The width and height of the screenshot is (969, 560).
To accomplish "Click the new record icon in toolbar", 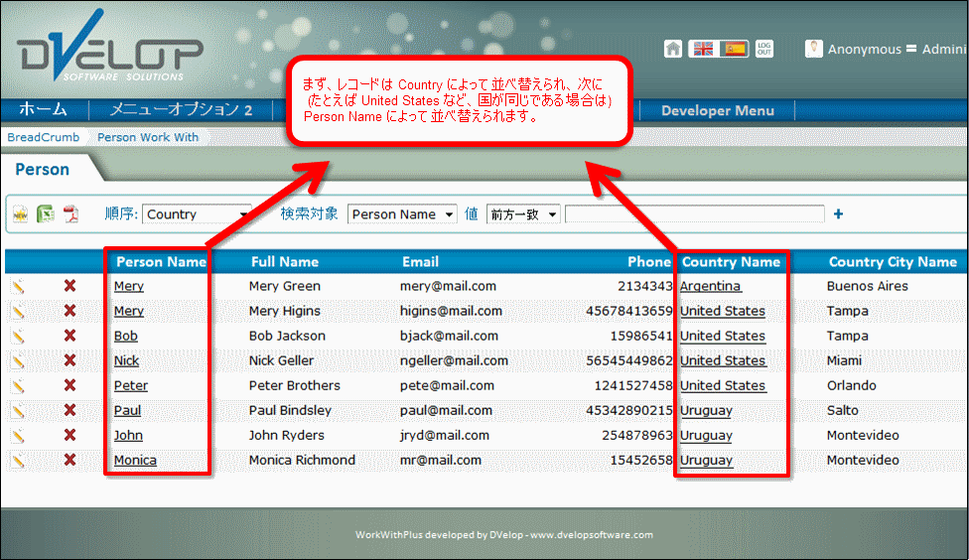I will coord(20,214).
